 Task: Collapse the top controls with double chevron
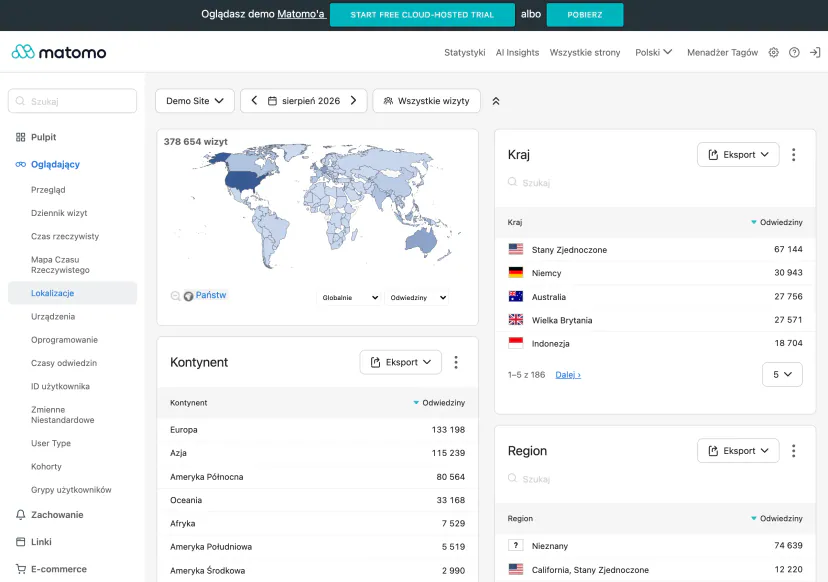[x=496, y=101]
